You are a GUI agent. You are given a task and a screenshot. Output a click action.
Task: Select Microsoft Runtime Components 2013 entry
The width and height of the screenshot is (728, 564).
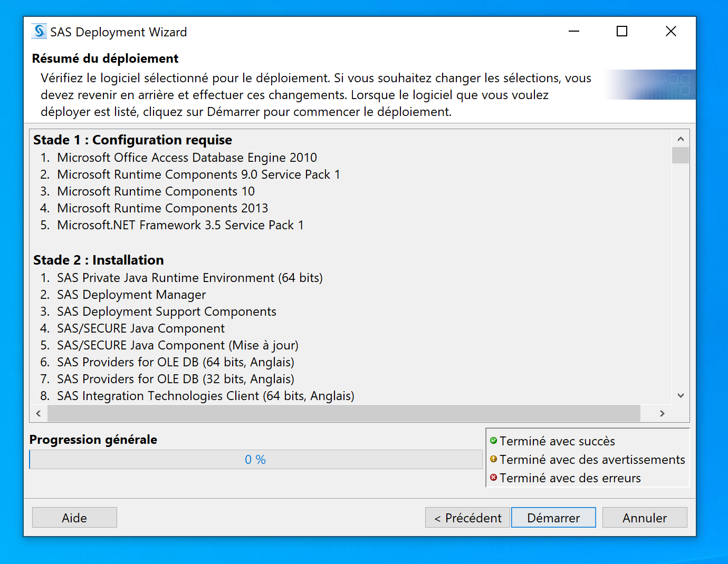pyautogui.click(x=162, y=208)
